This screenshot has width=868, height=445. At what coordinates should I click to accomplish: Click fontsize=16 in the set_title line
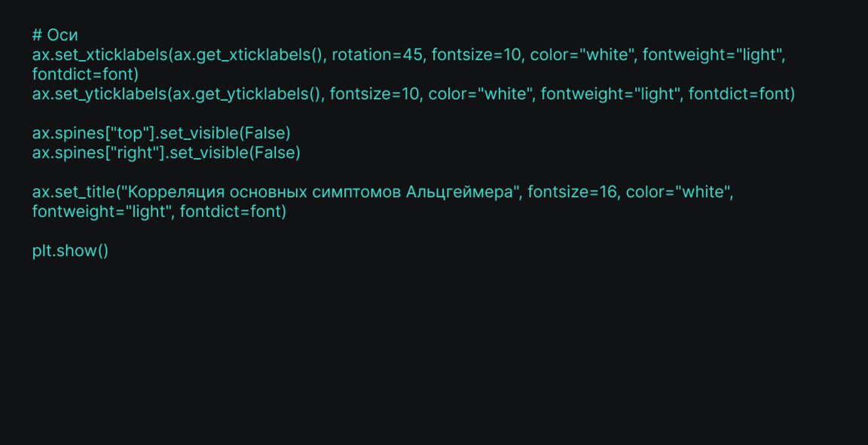[x=572, y=192]
